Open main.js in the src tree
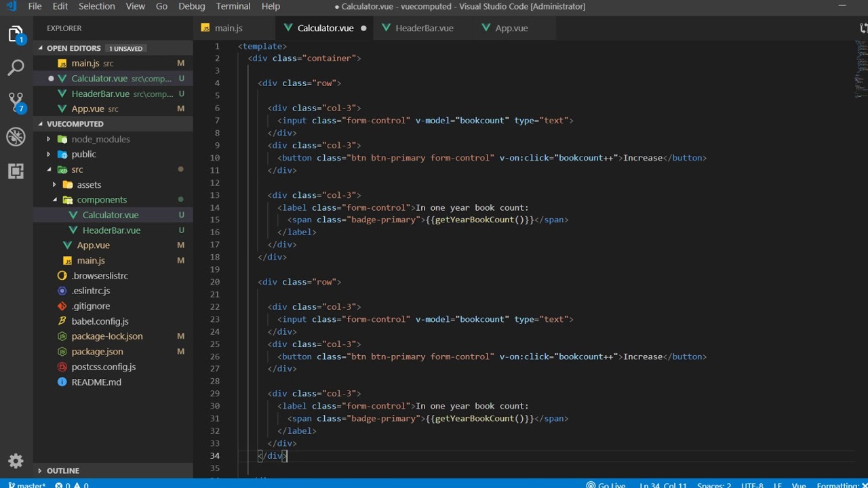Screen dimensions: 868x488 113,260
